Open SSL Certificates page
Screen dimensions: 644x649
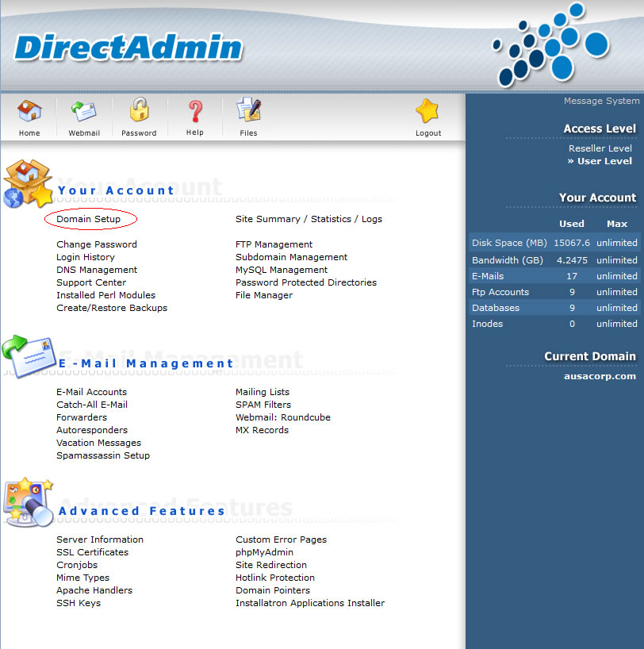tap(92, 552)
